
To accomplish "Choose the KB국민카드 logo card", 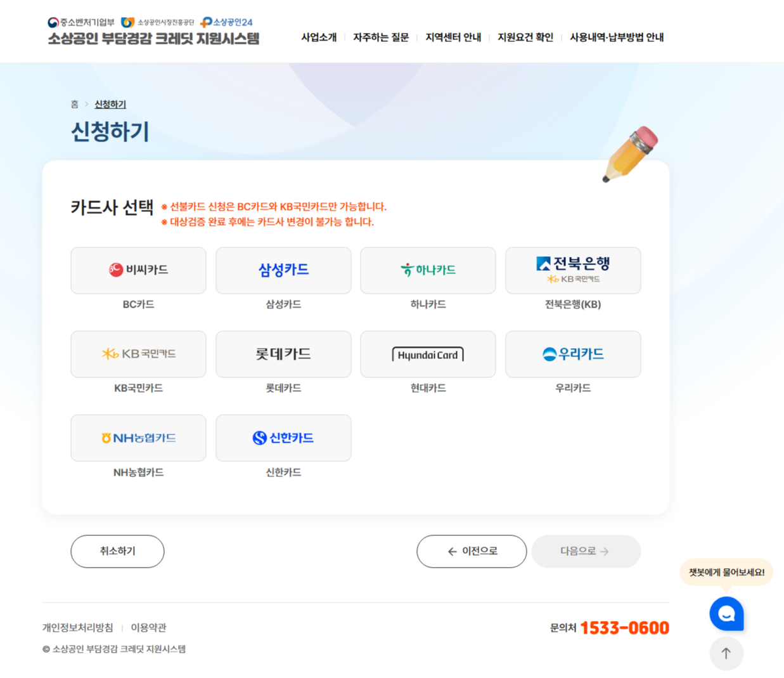I will coord(138,354).
